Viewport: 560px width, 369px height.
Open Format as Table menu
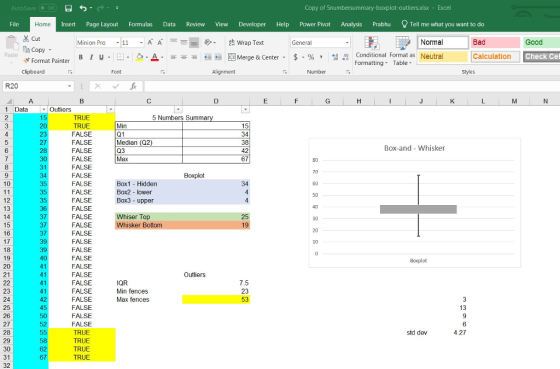point(402,51)
